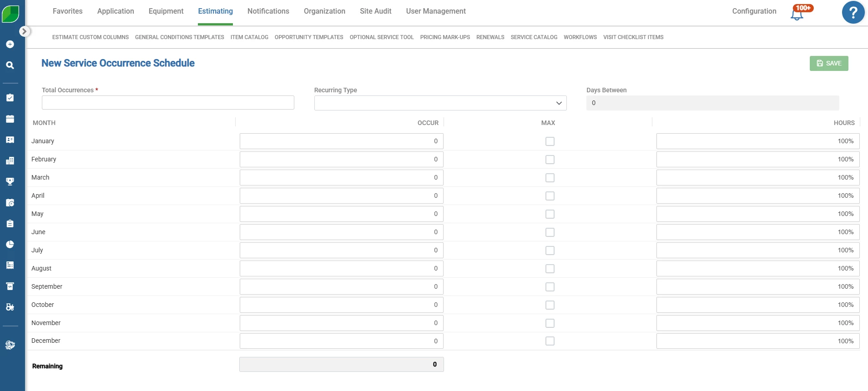The width and height of the screenshot is (868, 391).
Task: Open the calendar-clock scheduling icon in sidebar
Action: pos(10,203)
